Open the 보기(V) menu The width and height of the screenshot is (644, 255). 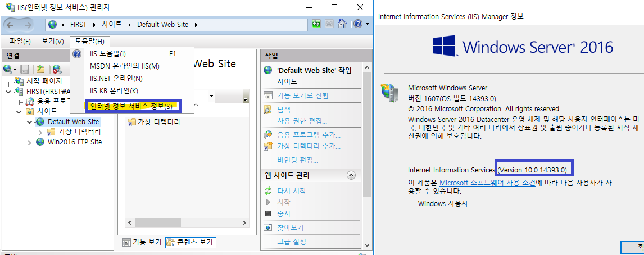tap(53, 41)
